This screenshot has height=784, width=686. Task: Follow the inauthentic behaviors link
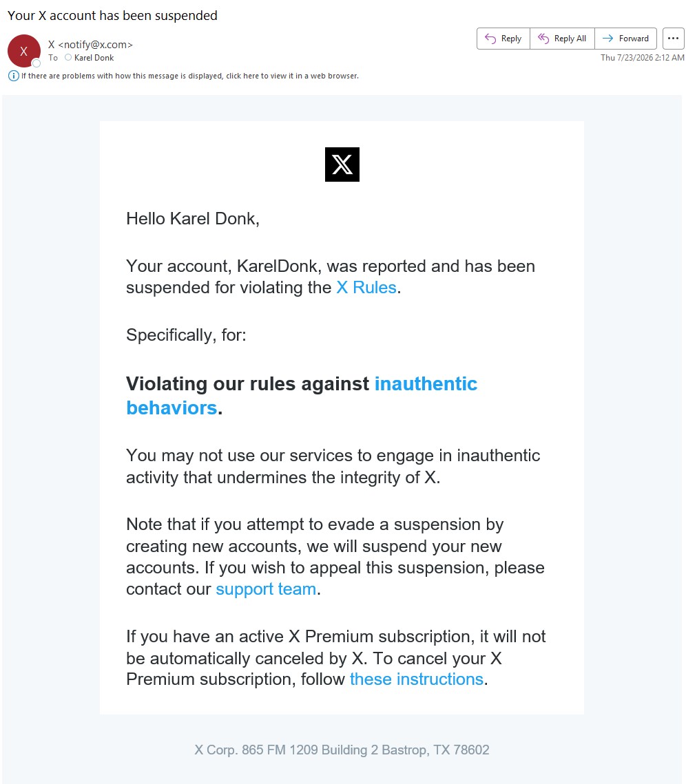coord(302,396)
